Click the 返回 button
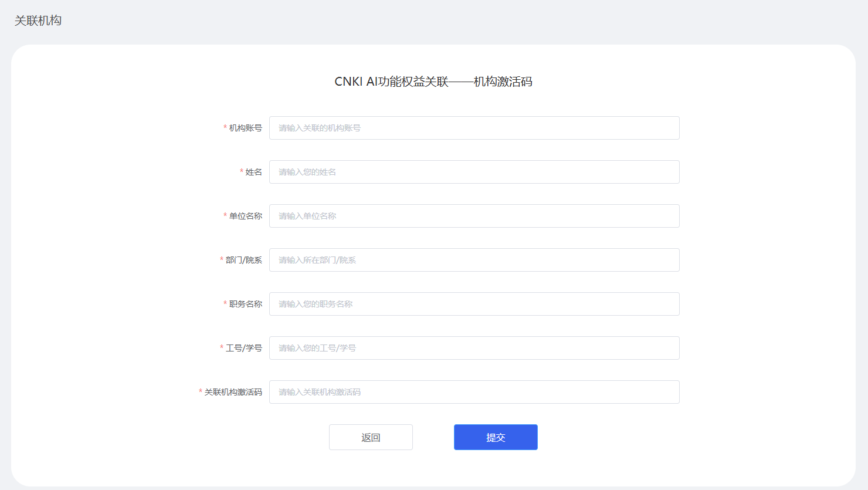Screen dimensions: 868x490 [x=371, y=437]
